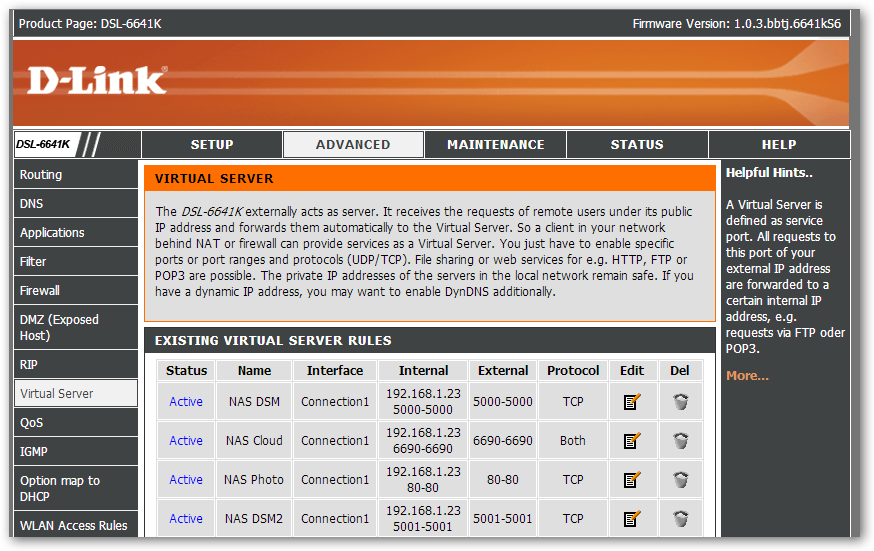Click the External column header
874x551 pixels.
tap(503, 370)
